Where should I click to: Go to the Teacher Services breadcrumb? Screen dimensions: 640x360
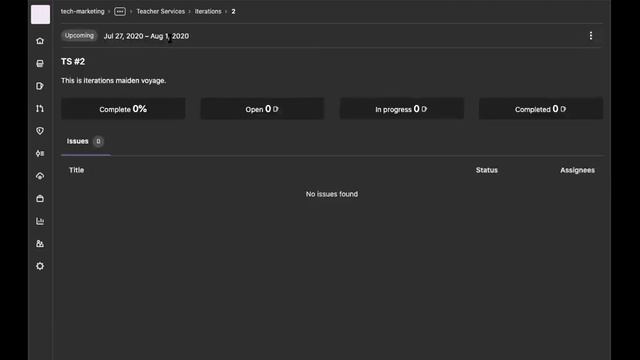pos(160,11)
